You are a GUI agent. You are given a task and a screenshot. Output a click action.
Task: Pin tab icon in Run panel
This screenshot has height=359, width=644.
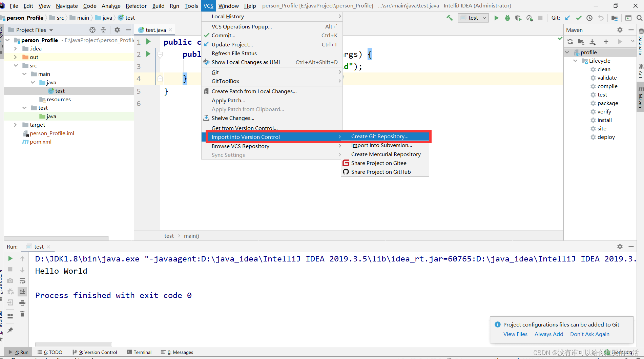[10, 330]
